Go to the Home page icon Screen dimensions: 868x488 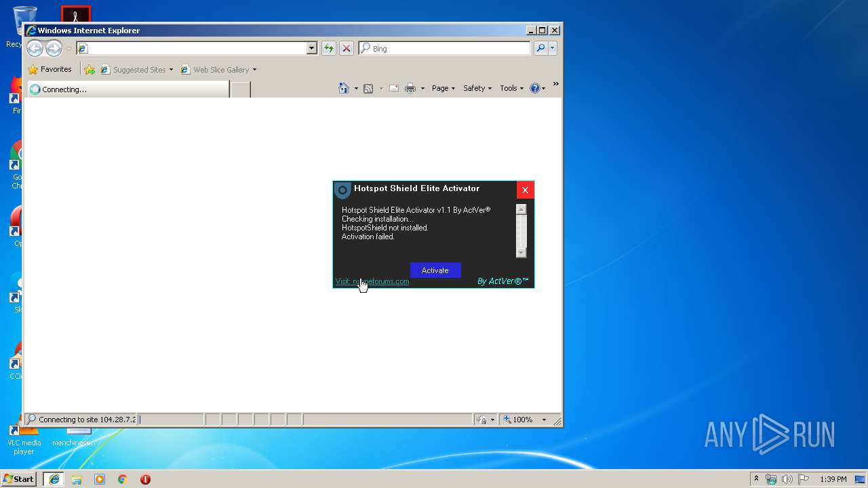pos(344,88)
